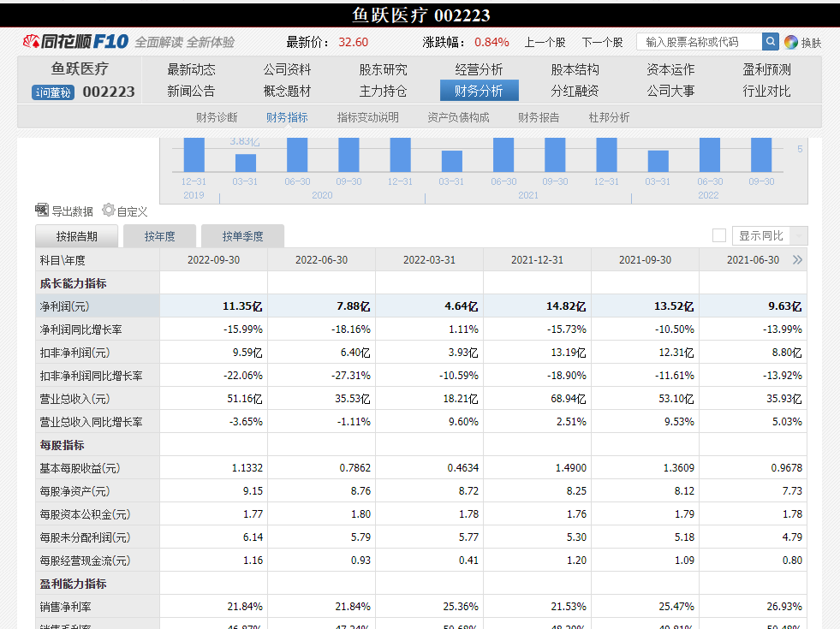Click the 2021-12-31 column header
Viewport: 840px width, 629px height.
click(x=538, y=260)
